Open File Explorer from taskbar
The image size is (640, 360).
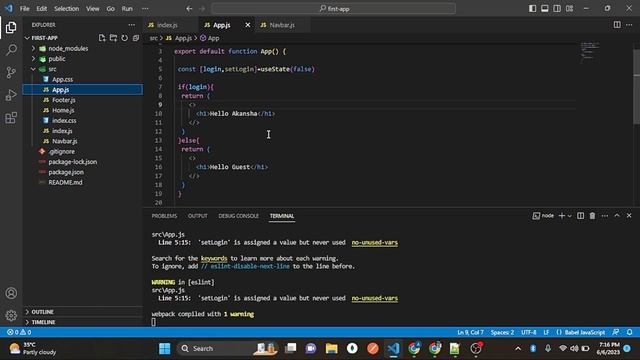pos(331,348)
